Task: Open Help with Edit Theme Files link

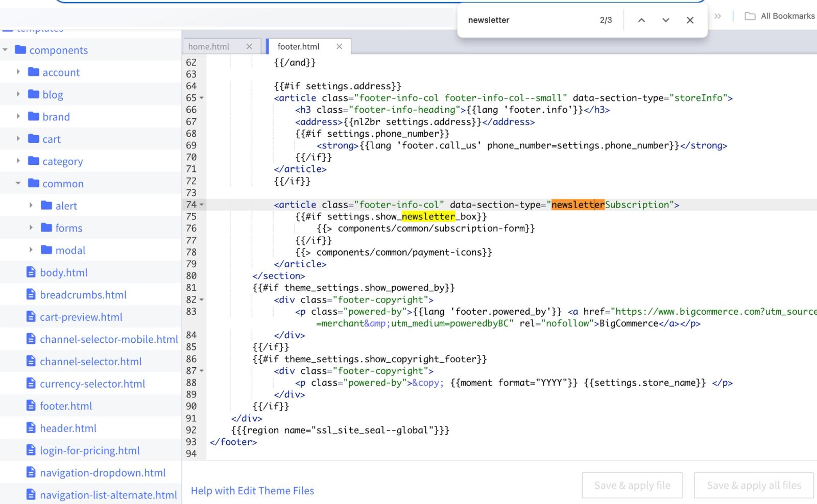Action: coord(252,491)
